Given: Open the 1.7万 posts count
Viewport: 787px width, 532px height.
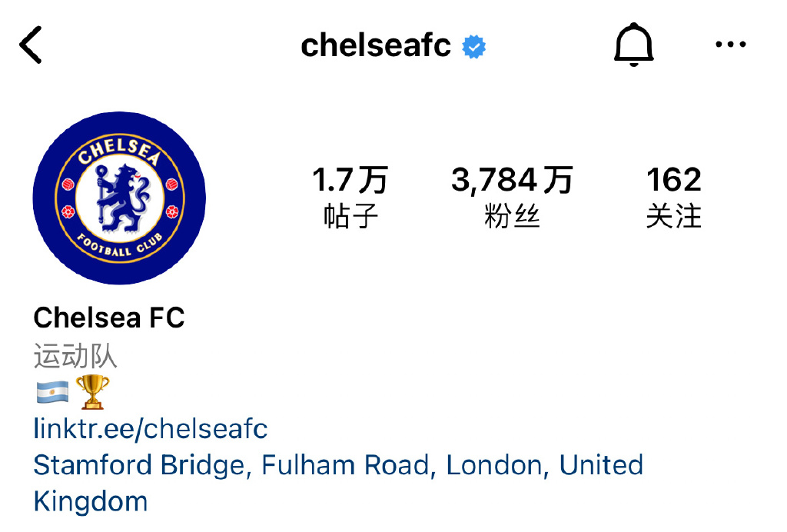Looking at the screenshot, I should coord(350,181).
